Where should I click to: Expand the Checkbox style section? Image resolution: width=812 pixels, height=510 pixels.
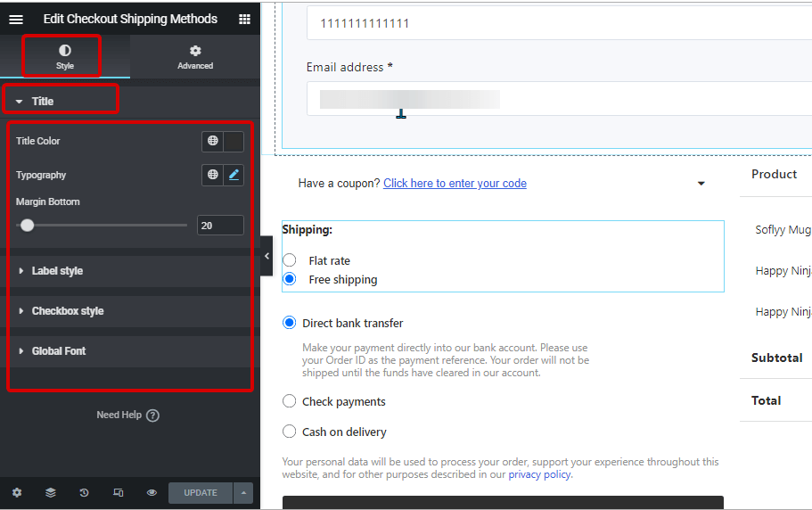(129, 311)
